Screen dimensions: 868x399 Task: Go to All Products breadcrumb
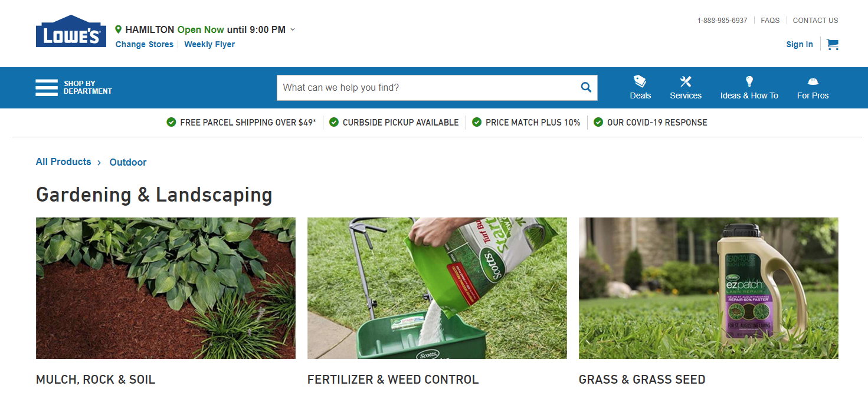(x=64, y=161)
